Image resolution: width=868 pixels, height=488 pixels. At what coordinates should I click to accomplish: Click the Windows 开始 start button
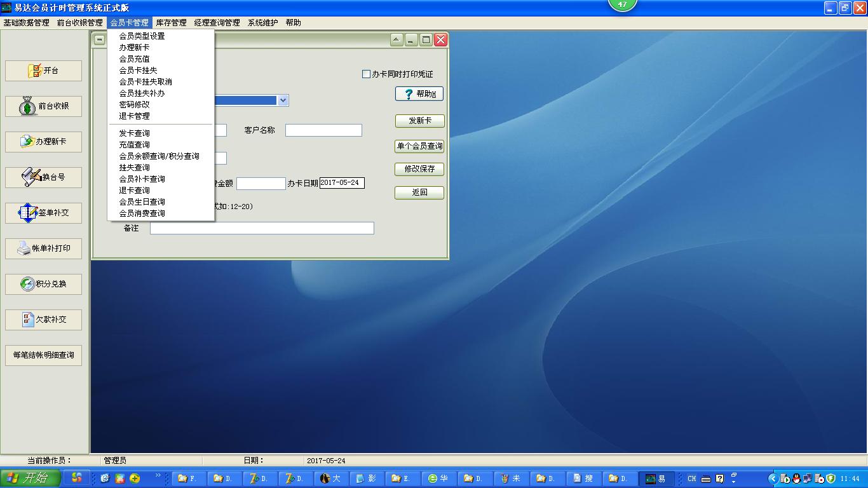pyautogui.click(x=31, y=478)
